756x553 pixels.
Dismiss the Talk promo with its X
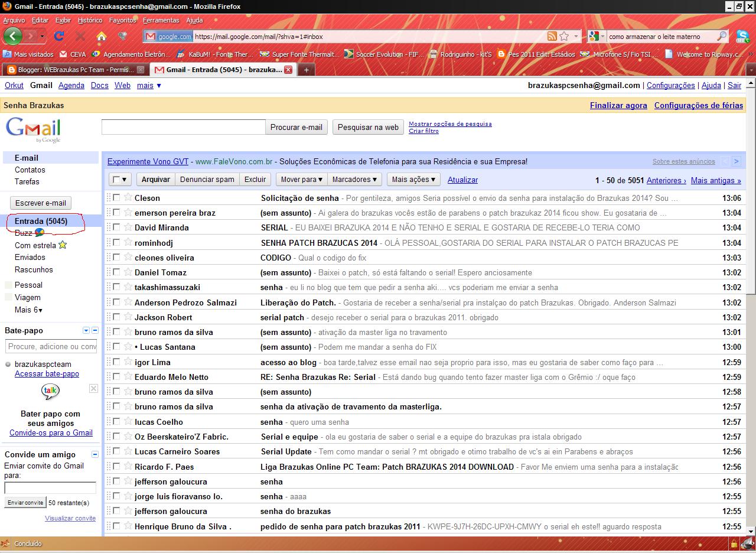coord(93,388)
